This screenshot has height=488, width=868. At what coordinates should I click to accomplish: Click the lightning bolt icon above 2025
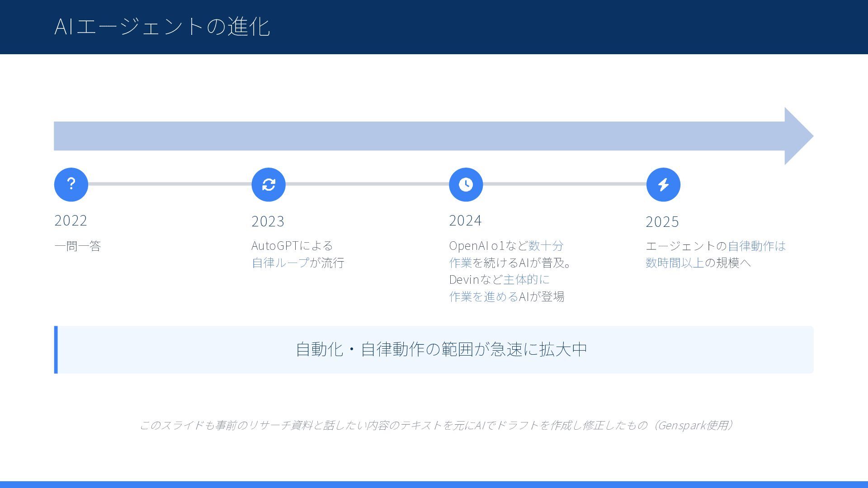pyautogui.click(x=663, y=184)
